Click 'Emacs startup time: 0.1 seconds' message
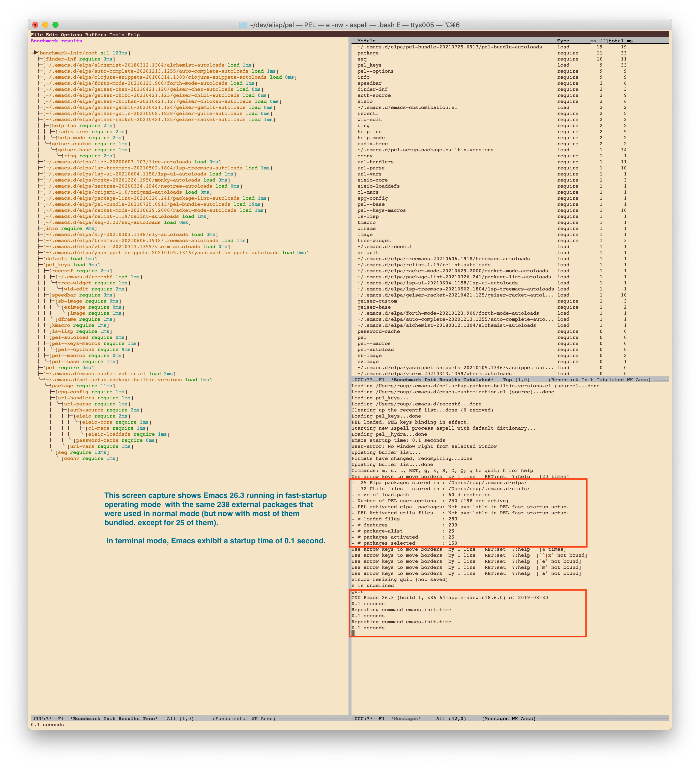This screenshot has width=700, height=767. (398, 440)
